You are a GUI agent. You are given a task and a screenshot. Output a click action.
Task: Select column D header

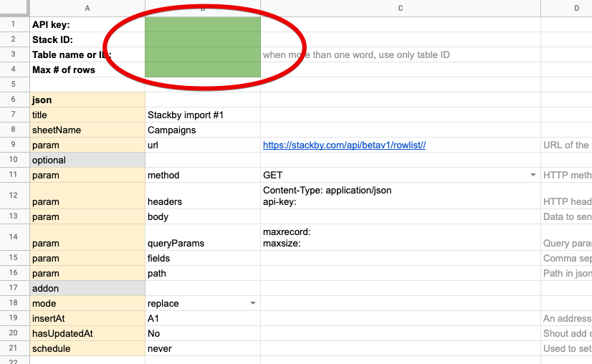pos(566,9)
